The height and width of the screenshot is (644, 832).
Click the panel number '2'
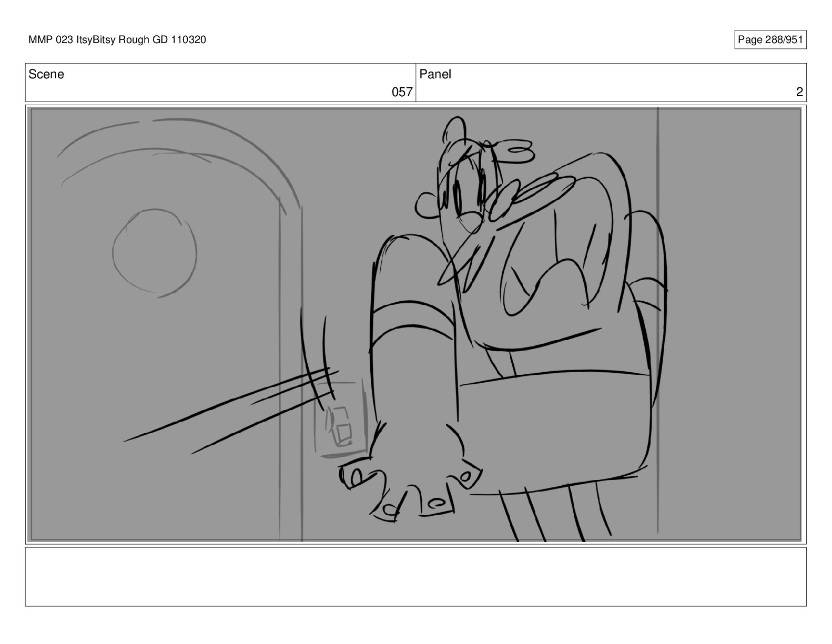click(x=799, y=93)
